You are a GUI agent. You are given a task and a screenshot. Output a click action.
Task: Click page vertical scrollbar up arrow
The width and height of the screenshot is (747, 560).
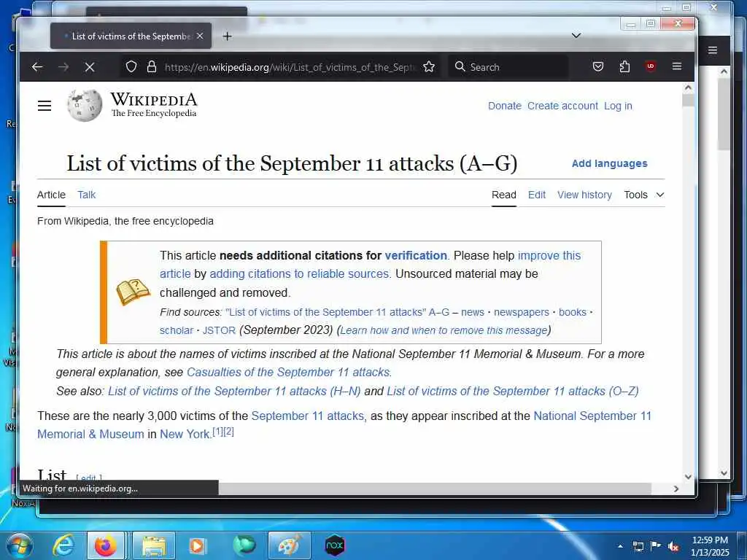[x=688, y=87]
